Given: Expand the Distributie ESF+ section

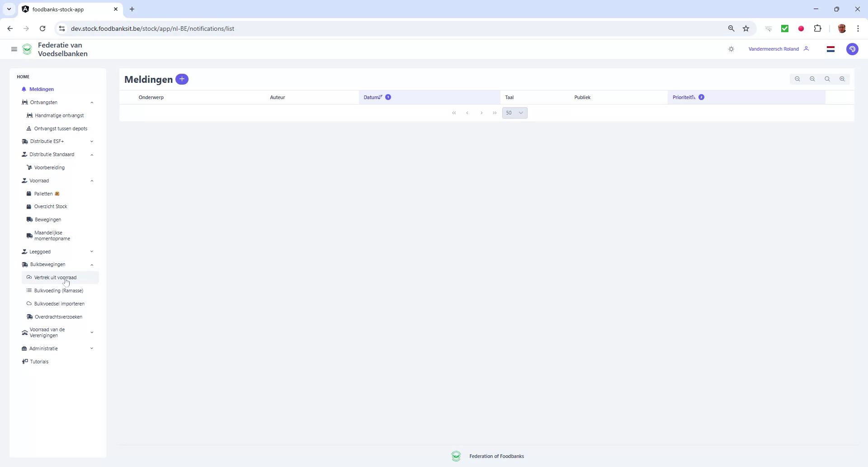Looking at the screenshot, I should tap(92, 141).
